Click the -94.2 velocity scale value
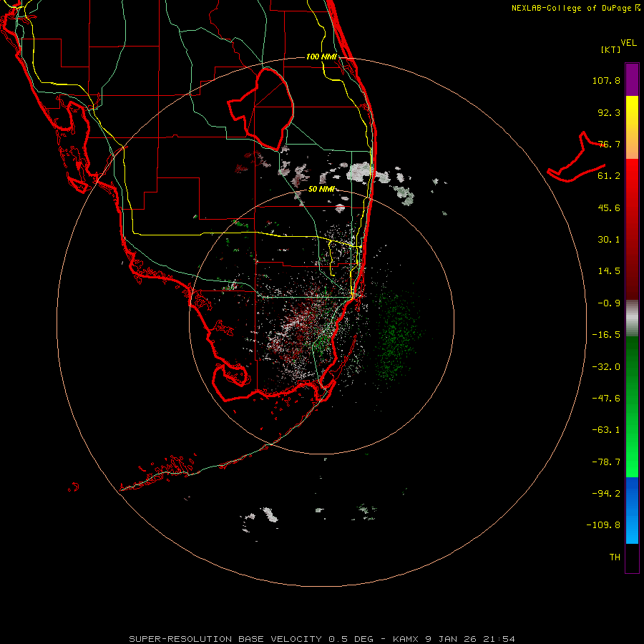This screenshot has width=644, height=644. click(606, 494)
